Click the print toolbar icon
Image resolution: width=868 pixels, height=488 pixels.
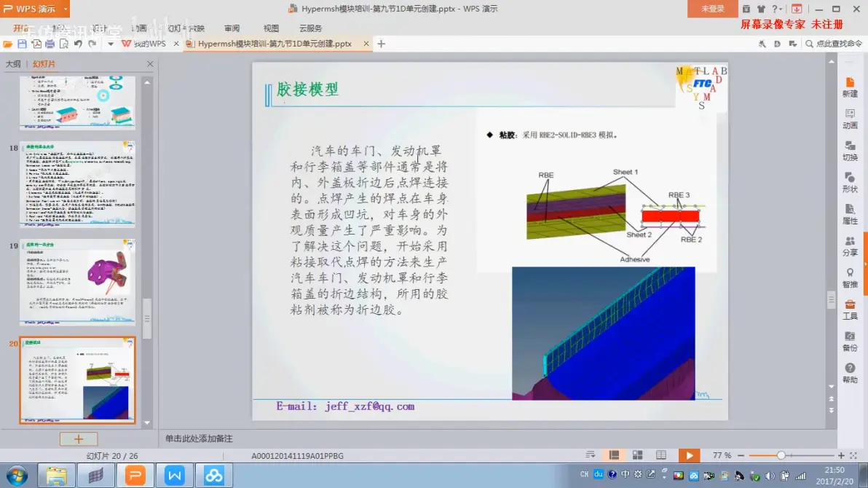(x=50, y=44)
